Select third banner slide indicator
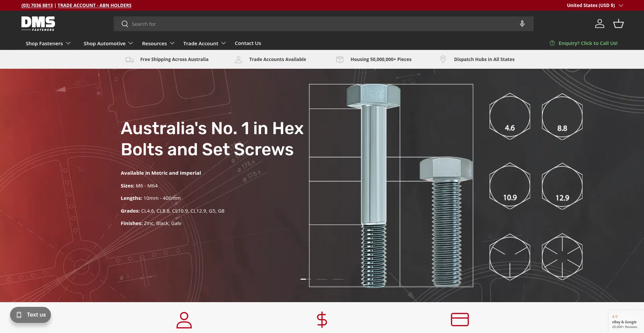 pyautogui.click(x=338, y=279)
